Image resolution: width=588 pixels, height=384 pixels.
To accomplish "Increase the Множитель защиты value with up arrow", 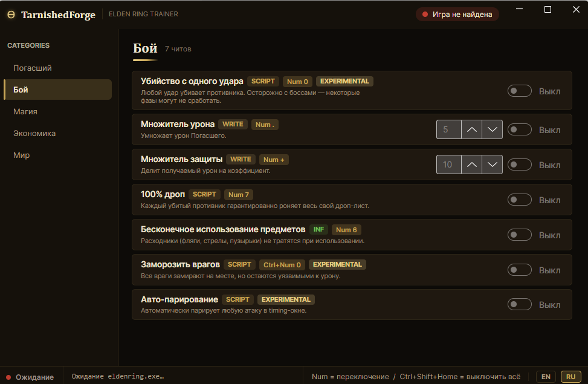I will [x=472, y=164].
